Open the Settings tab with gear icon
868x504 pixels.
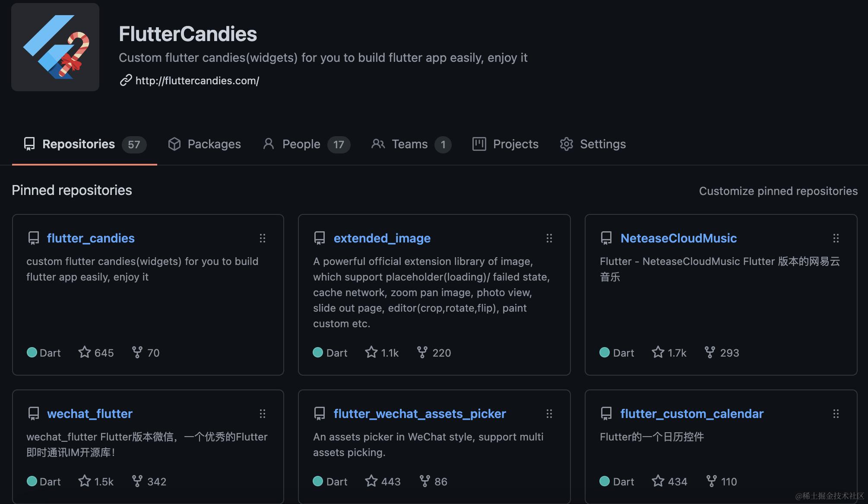(x=592, y=144)
